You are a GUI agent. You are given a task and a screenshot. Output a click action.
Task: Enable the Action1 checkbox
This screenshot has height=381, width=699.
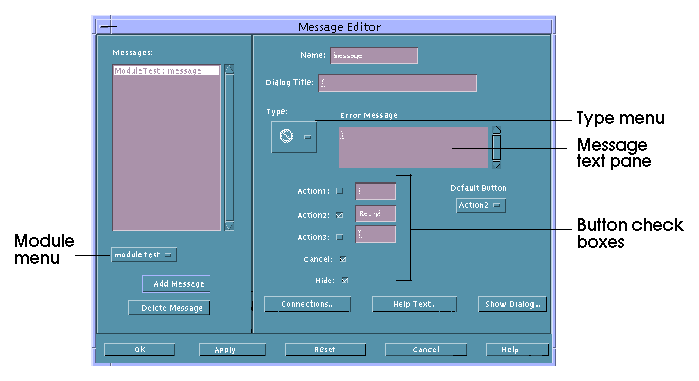point(340,191)
